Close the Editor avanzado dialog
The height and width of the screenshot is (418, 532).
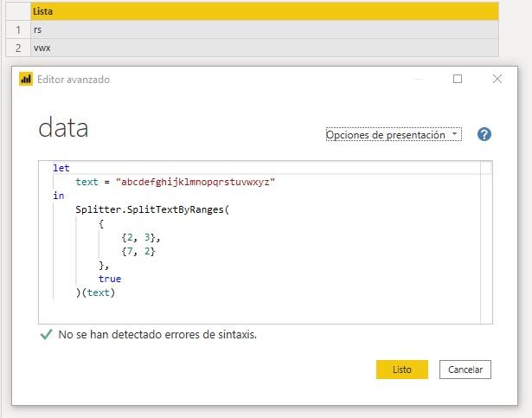(x=497, y=79)
